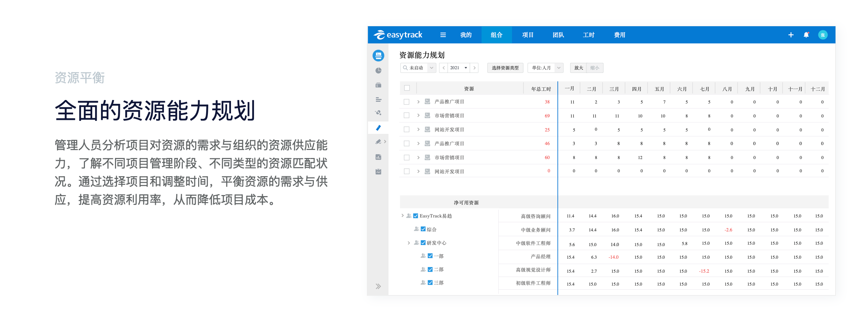Viewport: 868px width, 323px height.
Task: Click the plus icon in top bar
Action: (791, 35)
